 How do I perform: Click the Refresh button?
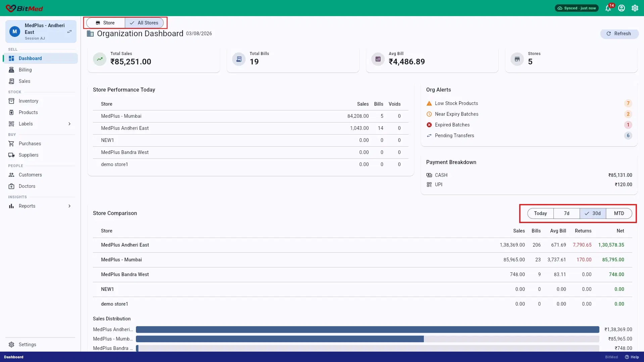coord(619,34)
